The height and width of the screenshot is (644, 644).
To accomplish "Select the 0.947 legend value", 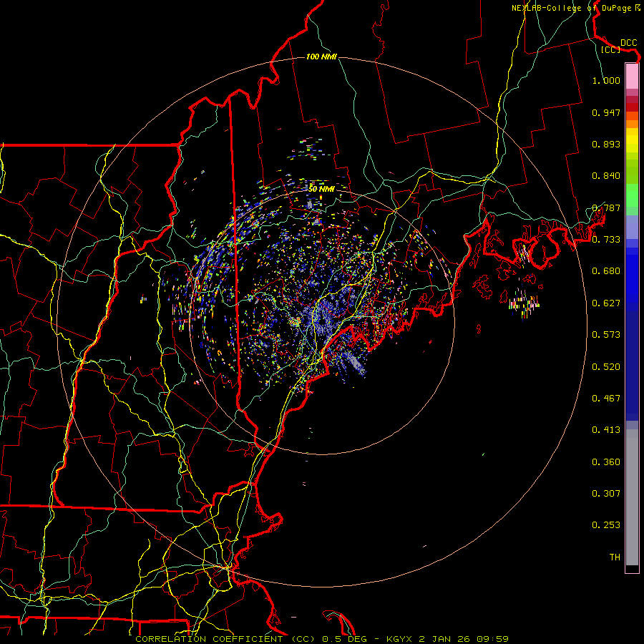I will [x=606, y=112].
